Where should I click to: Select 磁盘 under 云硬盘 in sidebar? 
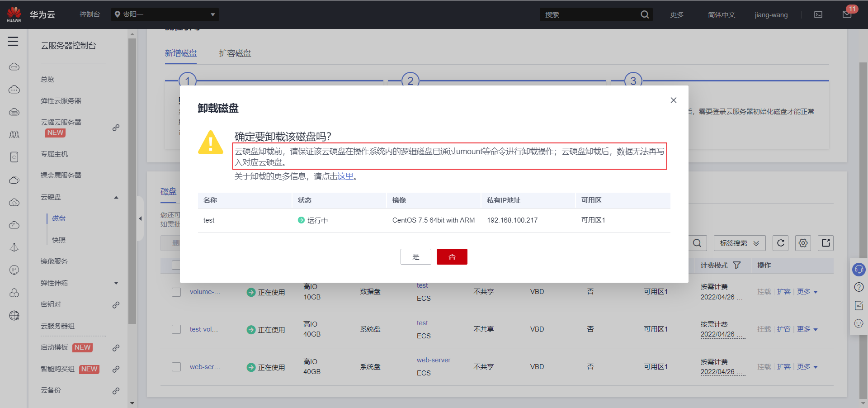pyautogui.click(x=59, y=218)
